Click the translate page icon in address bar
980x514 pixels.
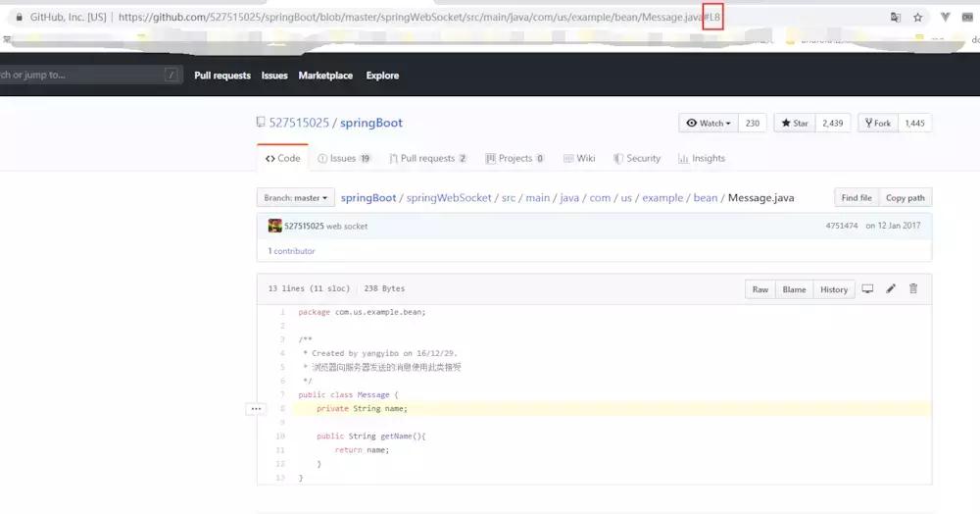click(x=895, y=17)
